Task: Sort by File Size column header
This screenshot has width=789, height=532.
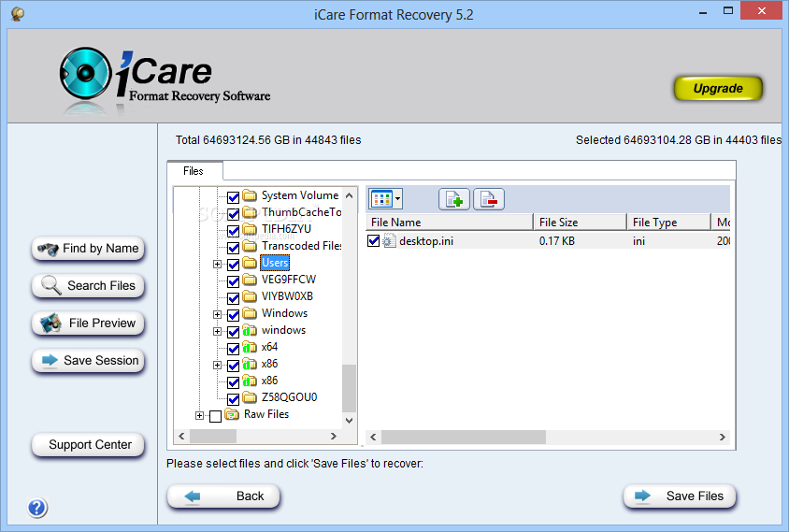Action: click(x=581, y=222)
